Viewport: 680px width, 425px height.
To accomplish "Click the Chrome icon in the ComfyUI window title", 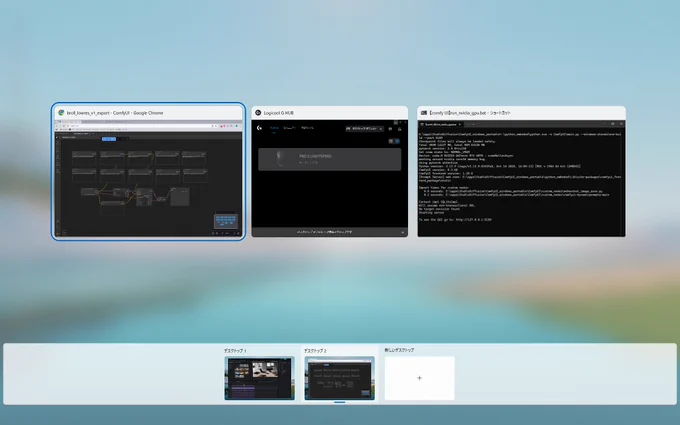I will tap(61, 113).
